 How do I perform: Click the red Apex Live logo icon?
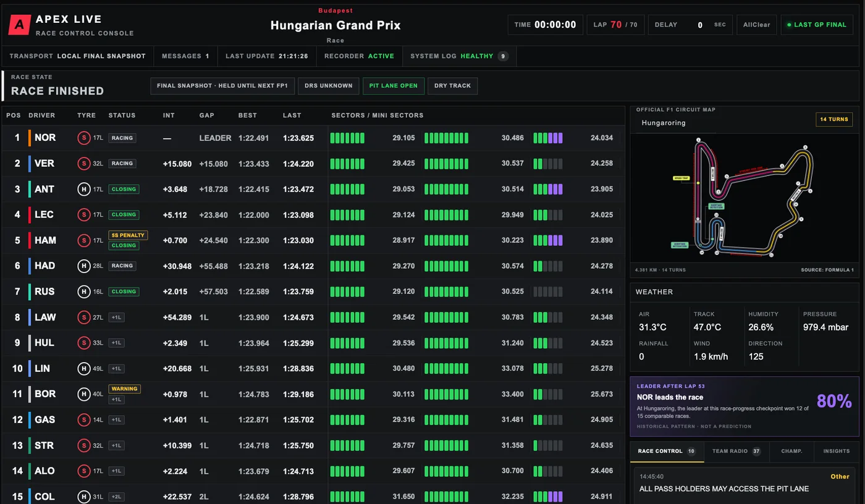point(20,25)
